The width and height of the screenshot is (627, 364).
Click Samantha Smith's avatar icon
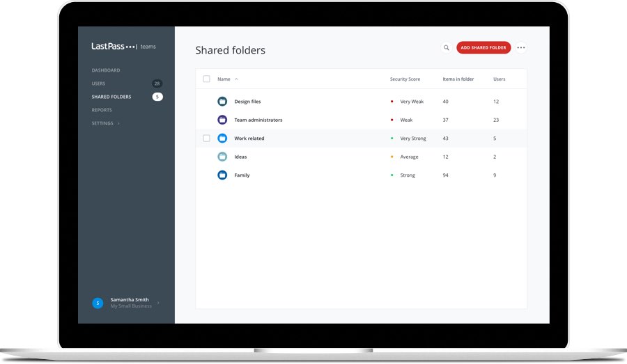click(x=98, y=303)
